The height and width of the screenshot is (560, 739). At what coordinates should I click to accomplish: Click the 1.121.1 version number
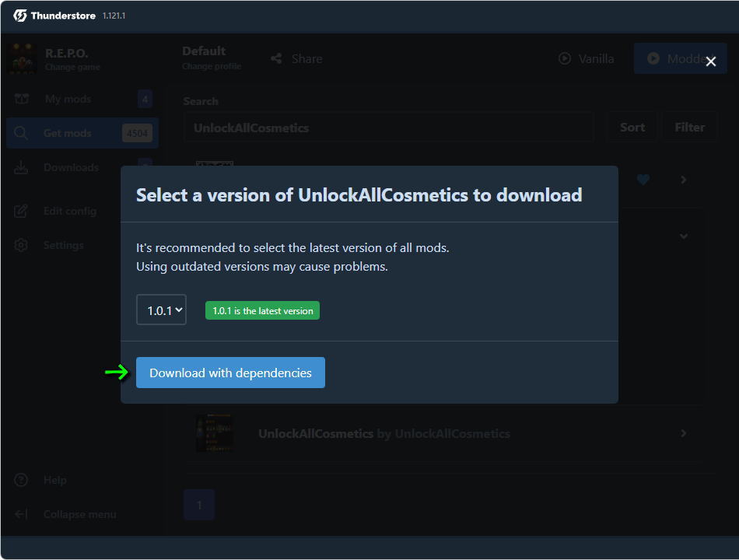pos(114,16)
